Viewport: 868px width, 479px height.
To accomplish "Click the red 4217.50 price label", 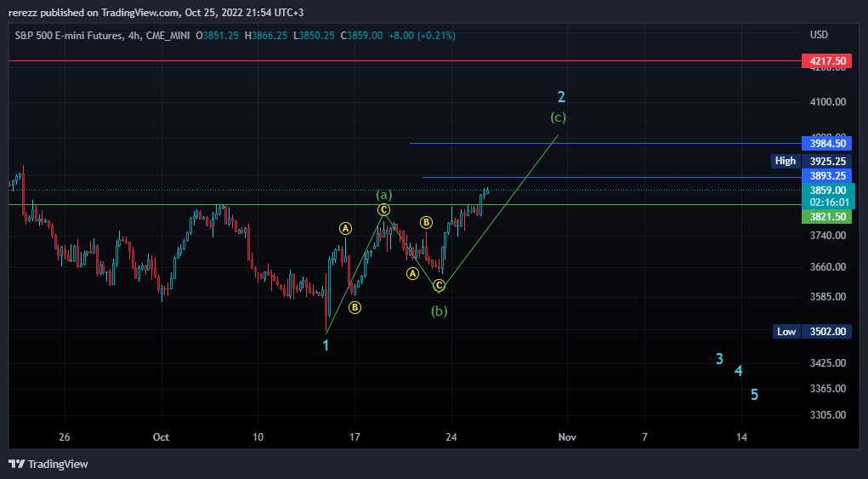I will coord(826,61).
